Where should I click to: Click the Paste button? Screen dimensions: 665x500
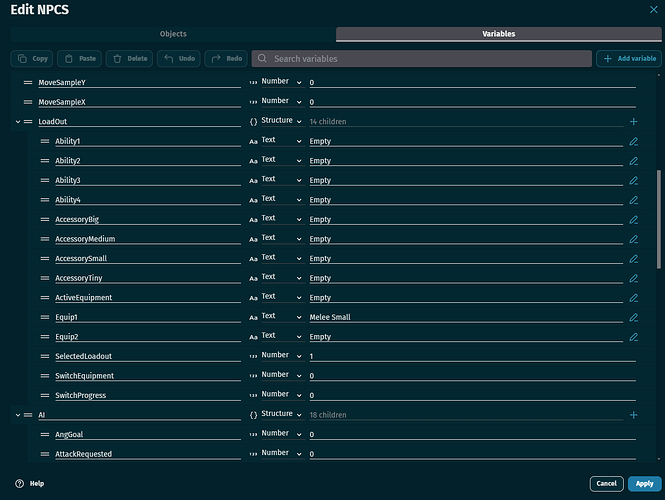pyautogui.click(x=79, y=59)
